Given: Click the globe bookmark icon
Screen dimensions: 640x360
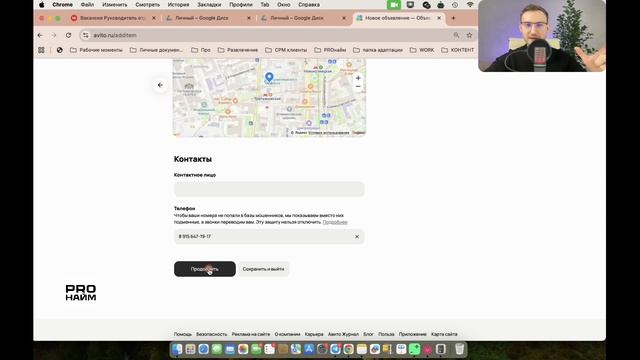Looking at the screenshot, I should tap(60, 50).
